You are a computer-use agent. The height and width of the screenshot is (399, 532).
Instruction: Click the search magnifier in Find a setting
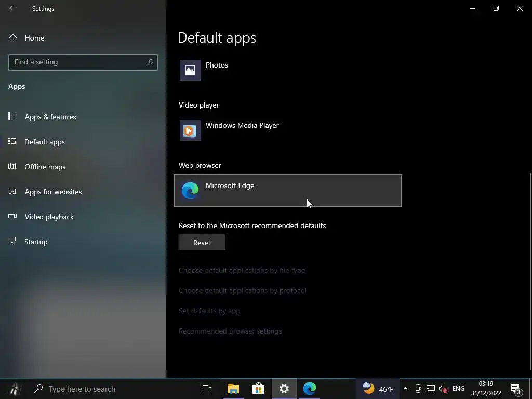(150, 62)
